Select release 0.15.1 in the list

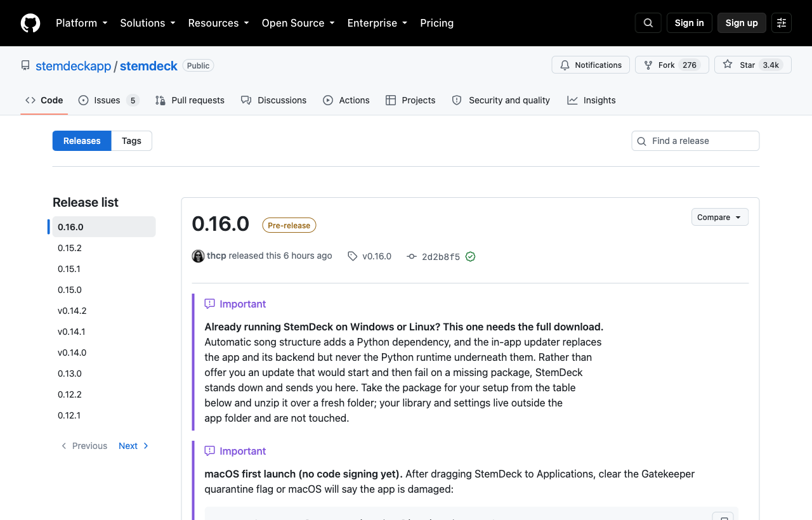[104, 269]
